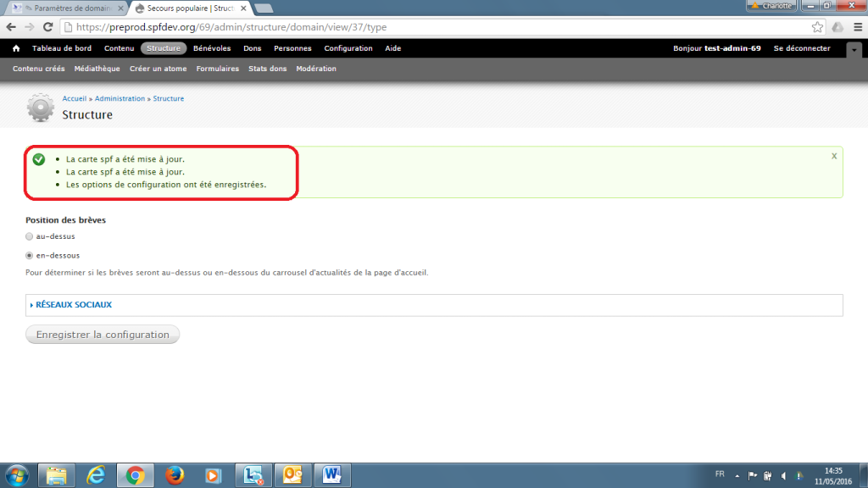Open 'Stats dons' shortcut

(267, 69)
